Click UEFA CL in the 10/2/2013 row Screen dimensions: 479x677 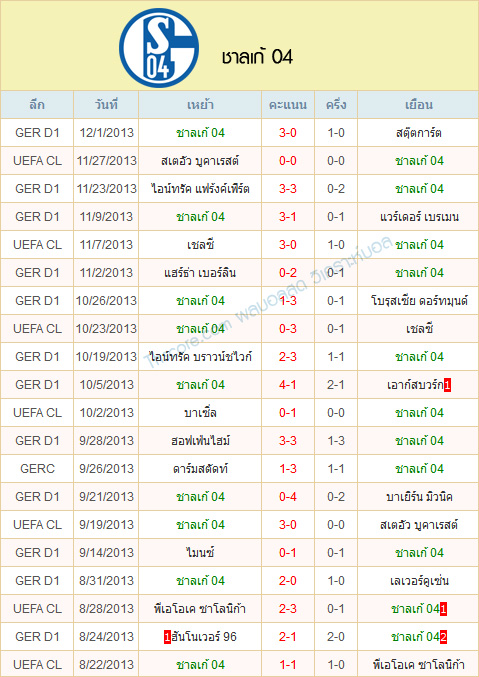pos(37,413)
